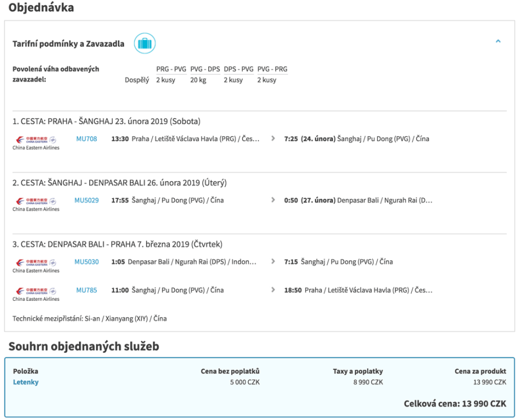519x420 pixels.
Task: Click the arrow in the MU785 flight row
Action: pos(273,290)
